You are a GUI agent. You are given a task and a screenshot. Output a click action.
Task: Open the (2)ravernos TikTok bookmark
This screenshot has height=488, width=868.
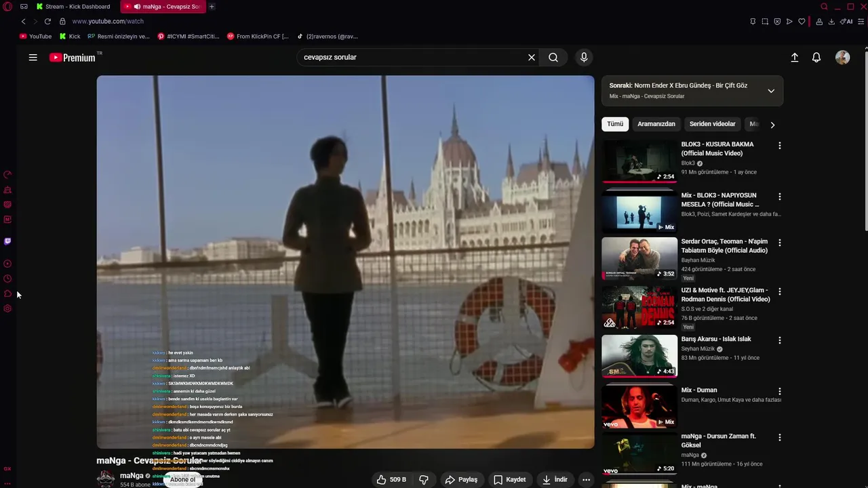(x=328, y=37)
